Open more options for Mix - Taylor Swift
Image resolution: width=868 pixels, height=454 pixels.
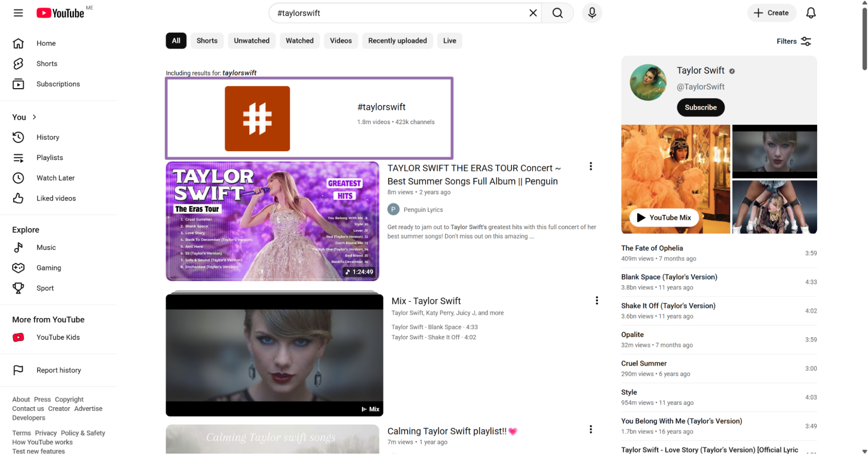point(597,301)
